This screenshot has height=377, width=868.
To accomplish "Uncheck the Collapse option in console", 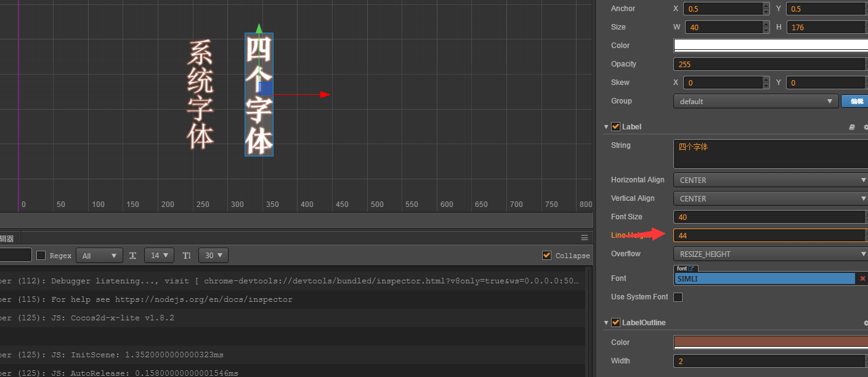I will coord(546,255).
